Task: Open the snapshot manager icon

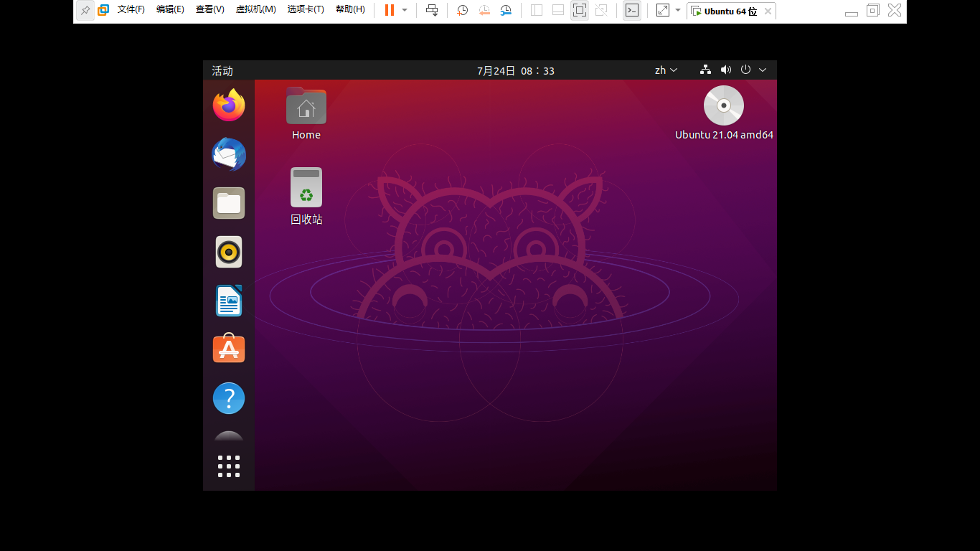Action: 507,10
